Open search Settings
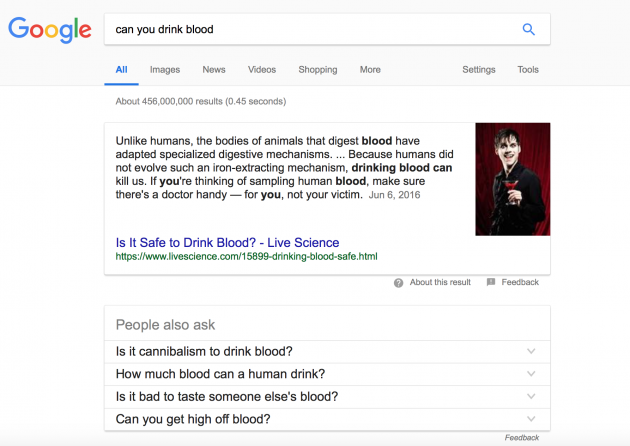Viewport: 630px width, 446px height. point(479,70)
